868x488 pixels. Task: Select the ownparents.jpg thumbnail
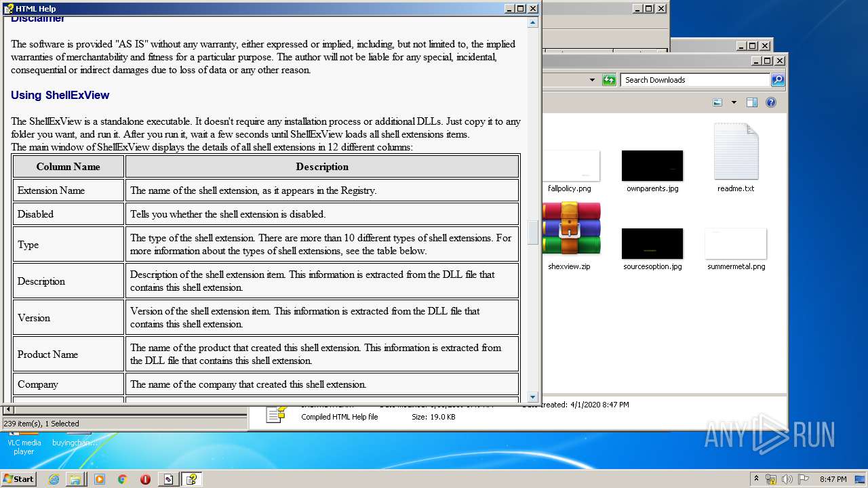click(652, 165)
